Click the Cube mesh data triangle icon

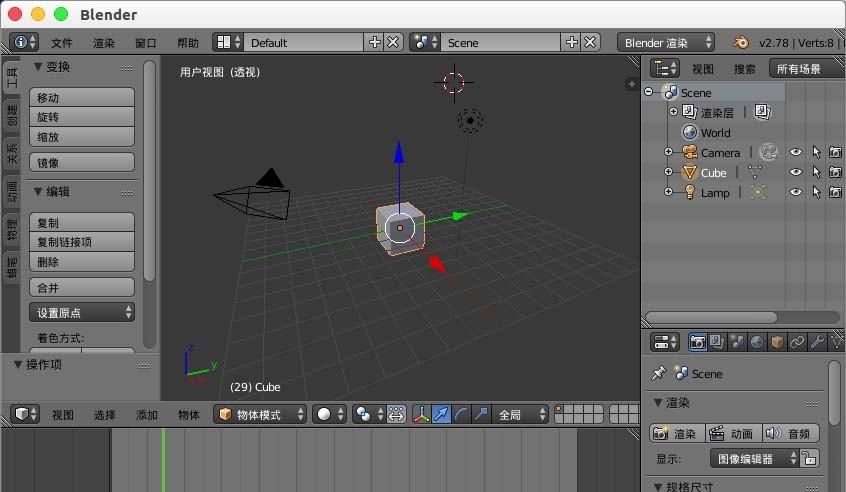coord(755,173)
